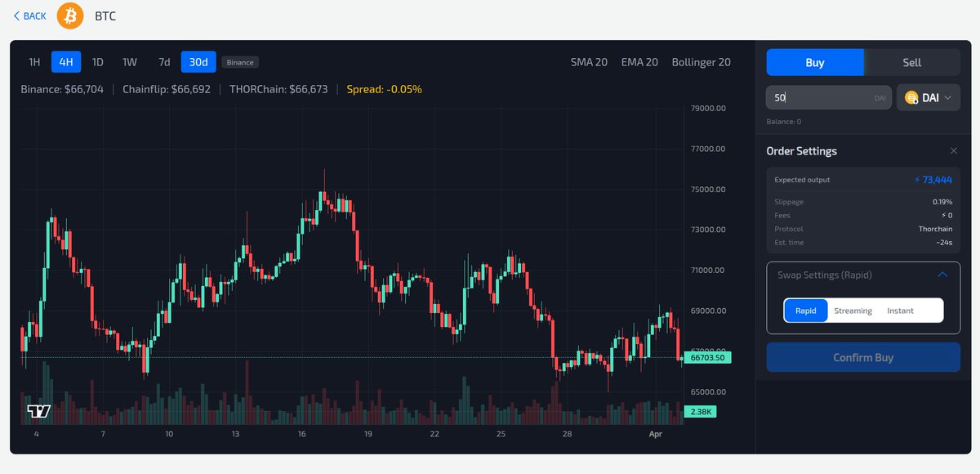Select the 1H timeframe

[x=34, y=62]
